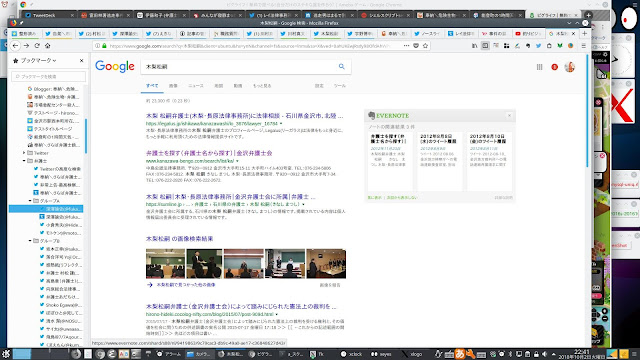
Task: Select the highlighted 深澤諭史 bookmark row
Action: click(46, 209)
